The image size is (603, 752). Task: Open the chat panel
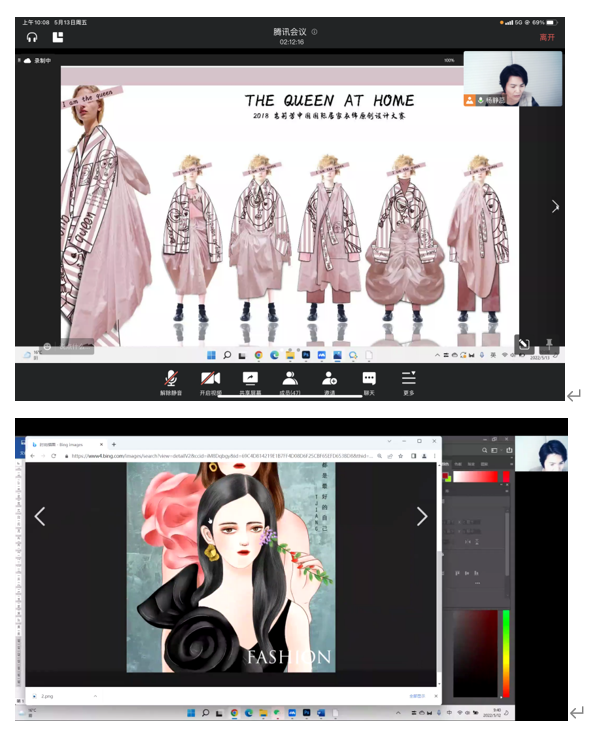tap(369, 379)
